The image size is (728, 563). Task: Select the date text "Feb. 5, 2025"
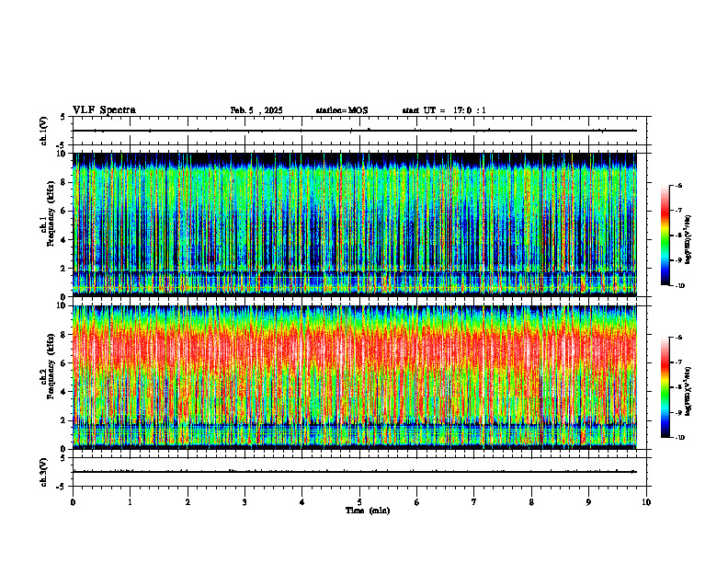coord(256,110)
